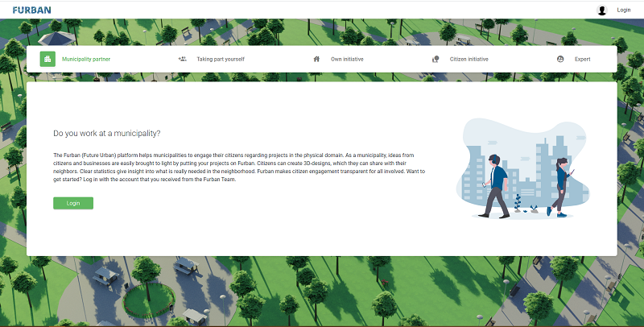Screen dimensions: 644x327
Task: Click the icon beside Citizen initiative
Action: [x=436, y=59]
